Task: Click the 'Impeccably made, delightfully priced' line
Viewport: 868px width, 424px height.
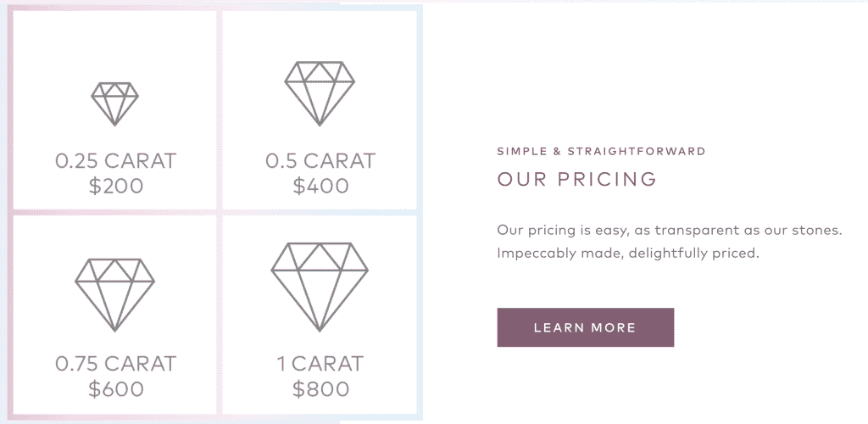Action: [x=626, y=254]
